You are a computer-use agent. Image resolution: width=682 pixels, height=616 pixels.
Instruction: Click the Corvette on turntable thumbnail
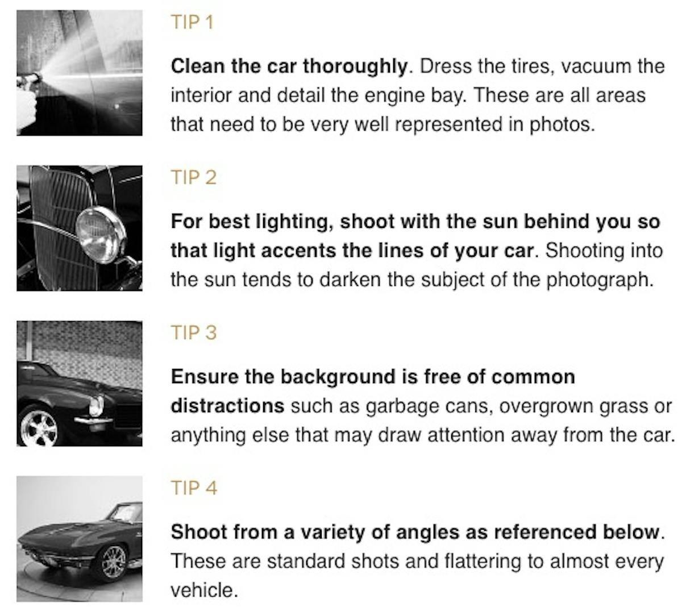tap(79, 539)
